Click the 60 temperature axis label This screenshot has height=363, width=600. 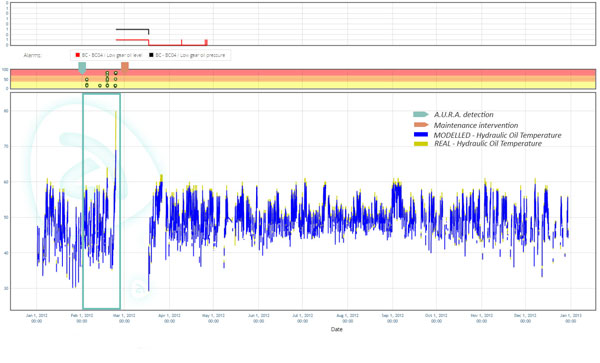7,182
